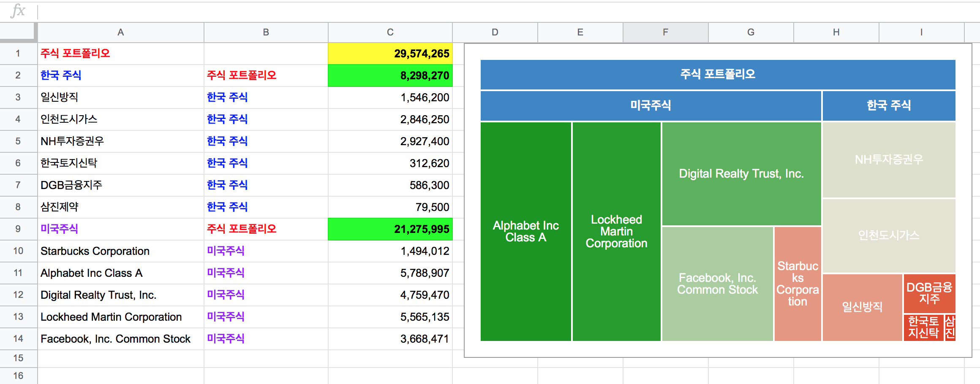Click treemap group header '한국 주식'

(889, 105)
